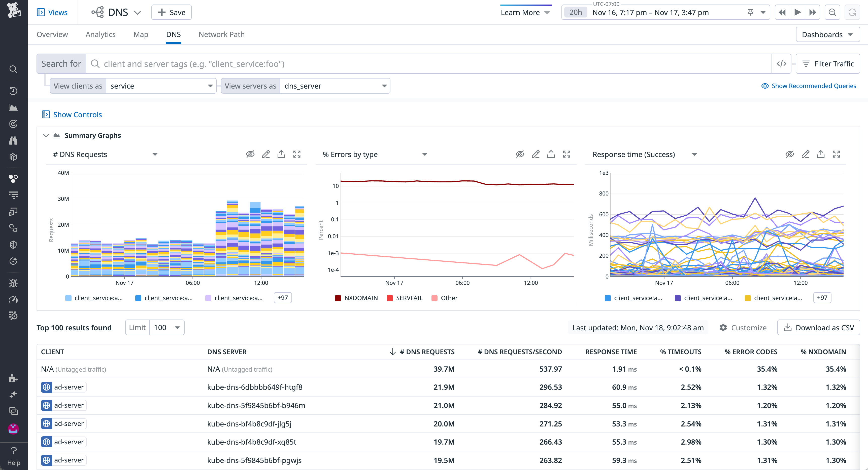Click Show Recommended Queries
868x470 pixels.
(809, 86)
